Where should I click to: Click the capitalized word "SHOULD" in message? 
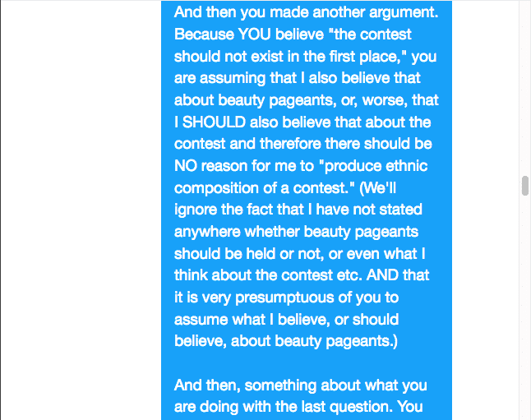click(x=214, y=122)
